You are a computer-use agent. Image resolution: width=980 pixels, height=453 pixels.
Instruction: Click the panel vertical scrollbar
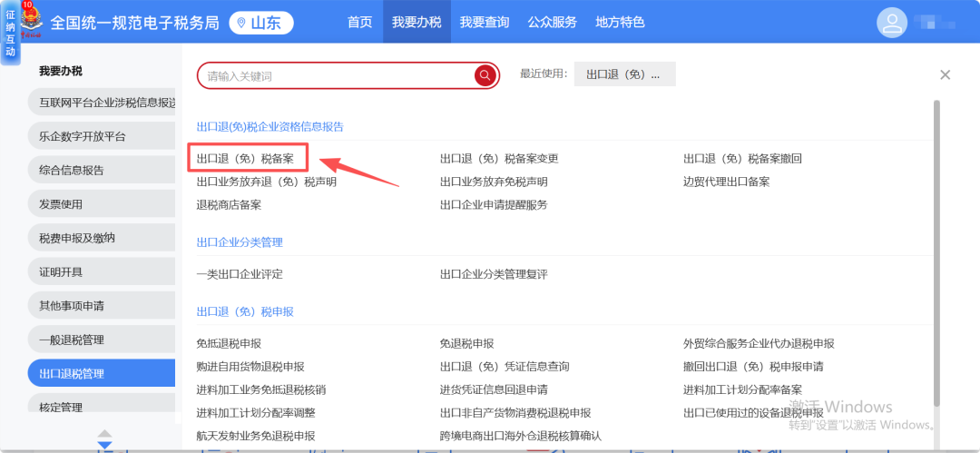pos(936,252)
